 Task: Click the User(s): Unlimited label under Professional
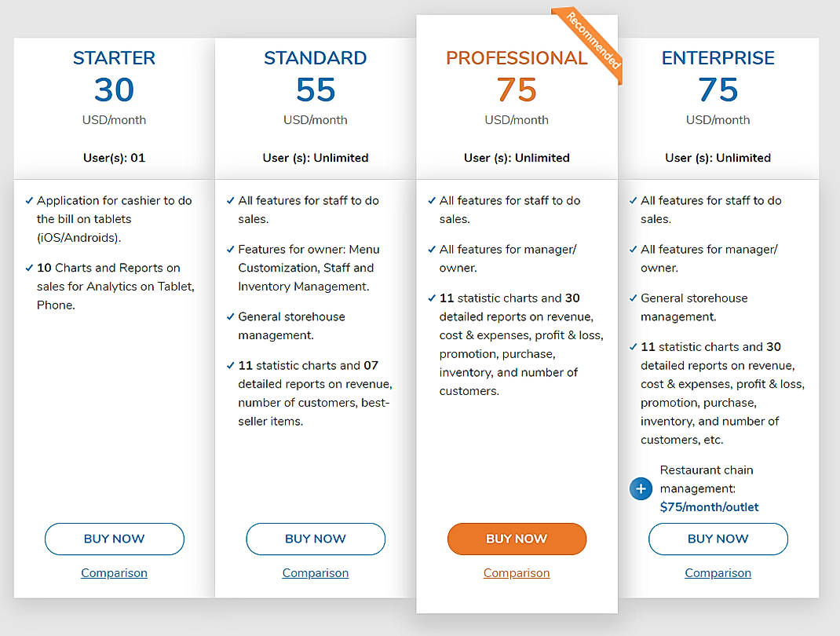[x=517, y=157]
